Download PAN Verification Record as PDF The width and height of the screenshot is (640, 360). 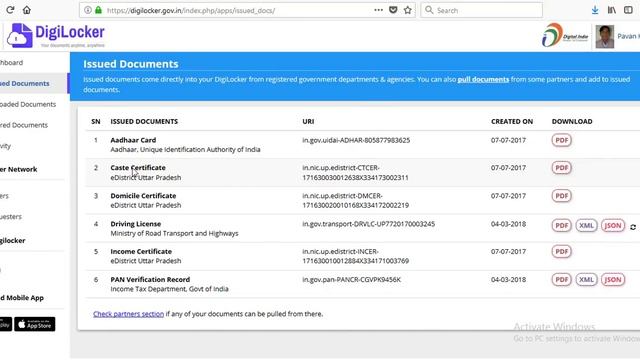[561, 280]
